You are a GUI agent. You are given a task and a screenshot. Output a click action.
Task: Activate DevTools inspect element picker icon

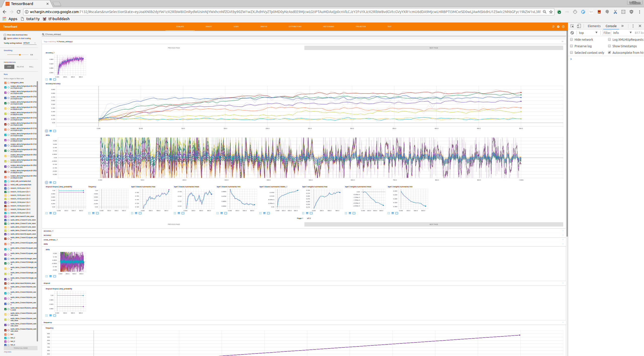572,26
